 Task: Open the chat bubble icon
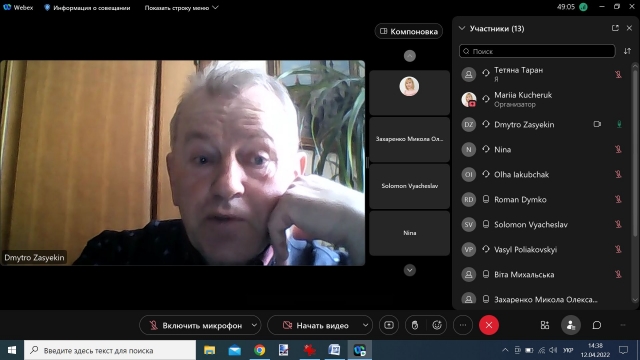click(x=597, y=325)
